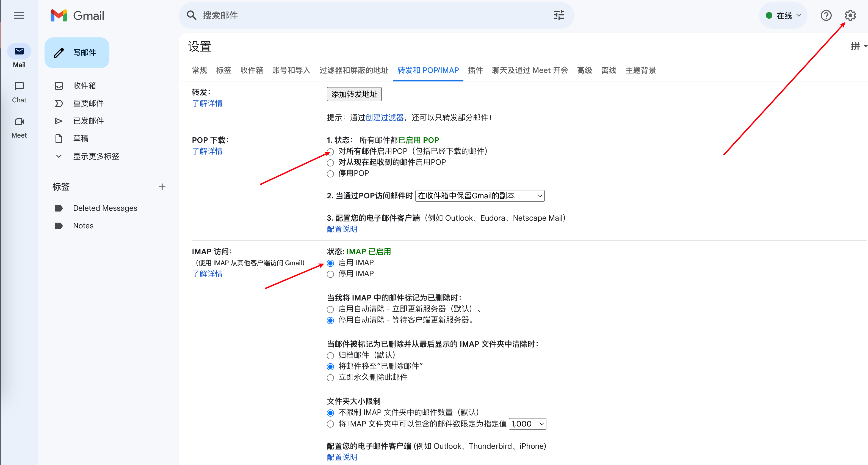The width and height of the screenshot is (868, 465).
Task: Enable 对所有邮件启用POP option
Action: (x=330, y=152)
